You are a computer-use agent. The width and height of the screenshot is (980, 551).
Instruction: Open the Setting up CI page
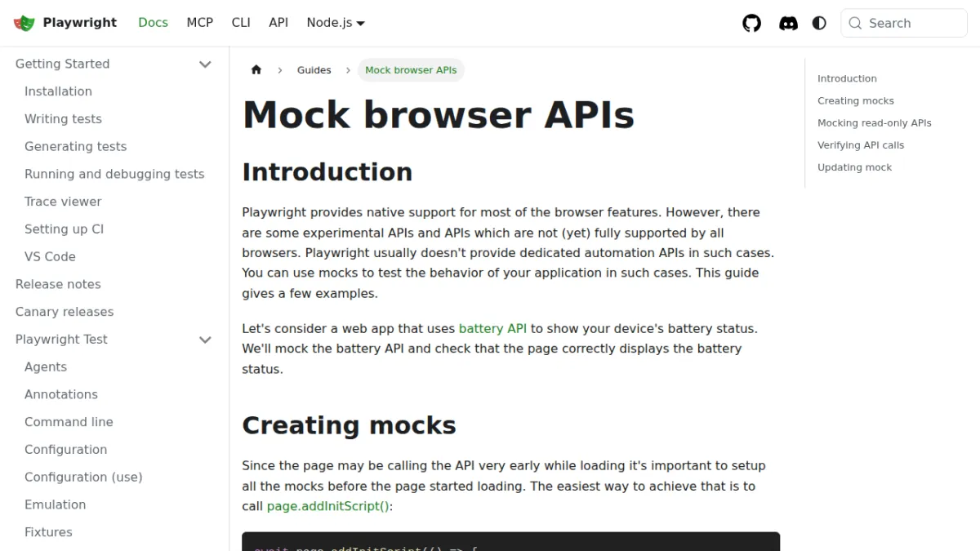[x=64, y=229]
